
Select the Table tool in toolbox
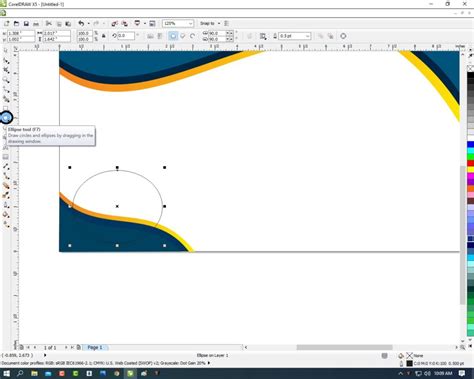coord(6,157)
